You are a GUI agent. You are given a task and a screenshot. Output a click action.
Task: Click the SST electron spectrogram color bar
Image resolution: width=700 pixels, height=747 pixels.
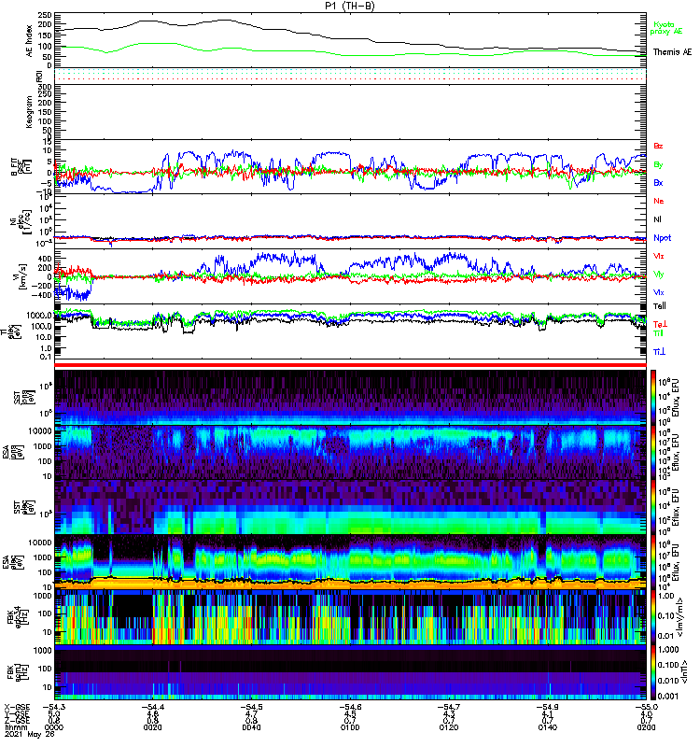653,507
